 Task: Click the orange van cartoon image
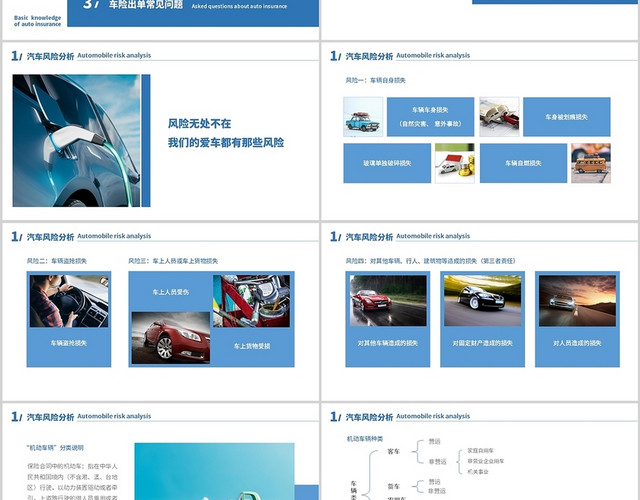590,163
